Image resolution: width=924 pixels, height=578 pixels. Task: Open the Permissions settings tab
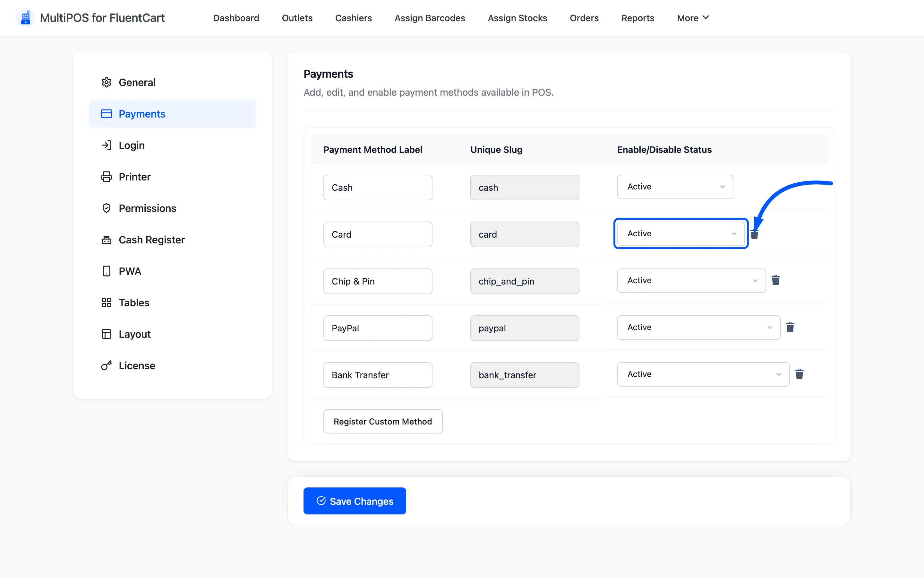tap(173, 208)
